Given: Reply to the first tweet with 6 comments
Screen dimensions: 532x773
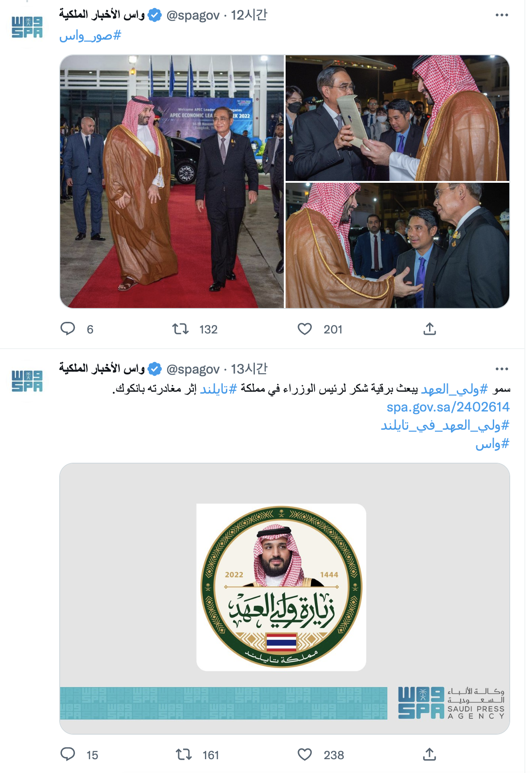Looking at the screenshot, I should 68,329.
